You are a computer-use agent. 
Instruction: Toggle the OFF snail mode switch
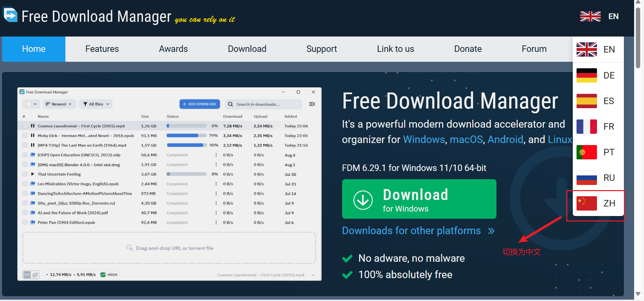click(x=31, y=275)
